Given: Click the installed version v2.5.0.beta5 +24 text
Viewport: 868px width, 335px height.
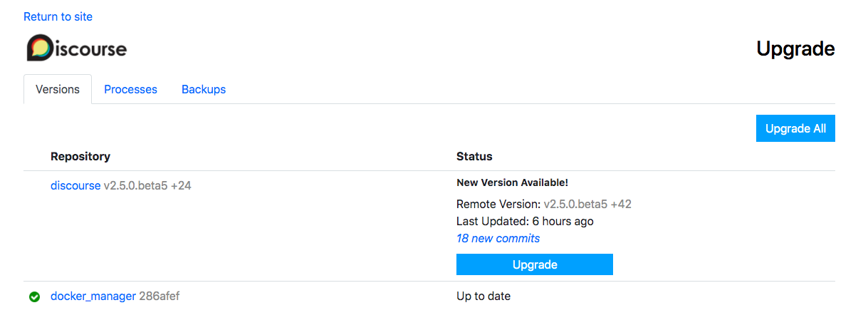Looking at the screenshot, I should (x=147, y=185).
